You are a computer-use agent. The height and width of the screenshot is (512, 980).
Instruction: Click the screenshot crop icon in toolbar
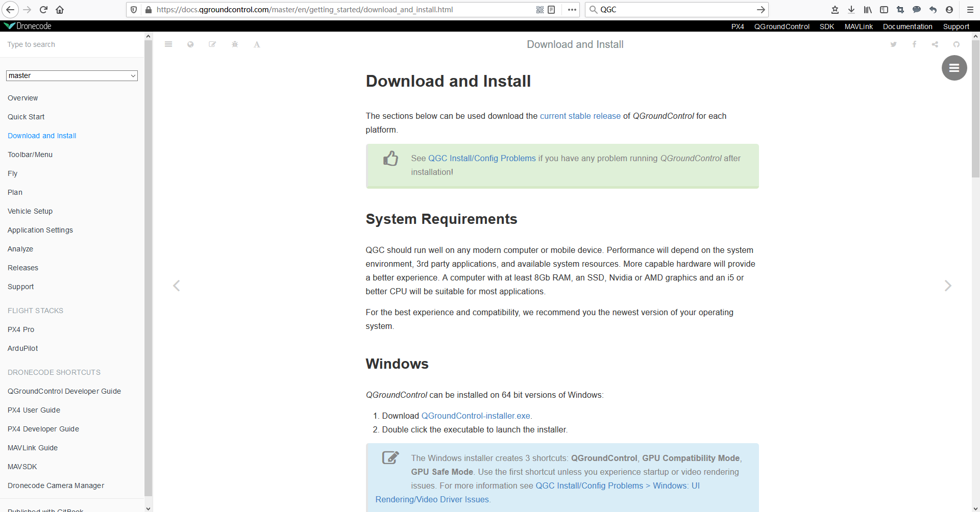coord(900,10)
